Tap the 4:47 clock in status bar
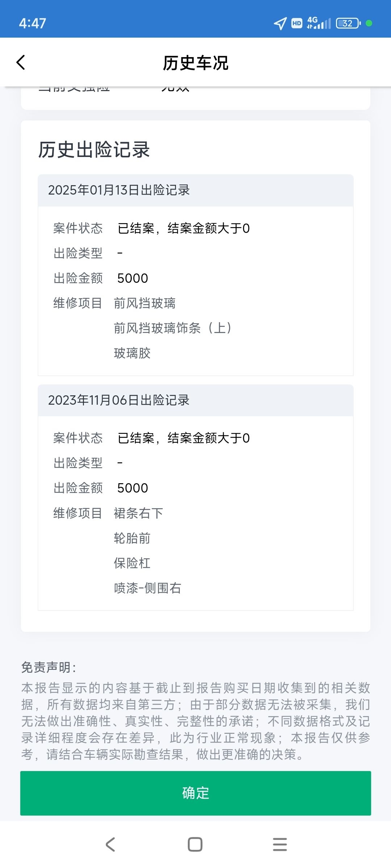The image size is (391, 868). (x=33, y=24)
